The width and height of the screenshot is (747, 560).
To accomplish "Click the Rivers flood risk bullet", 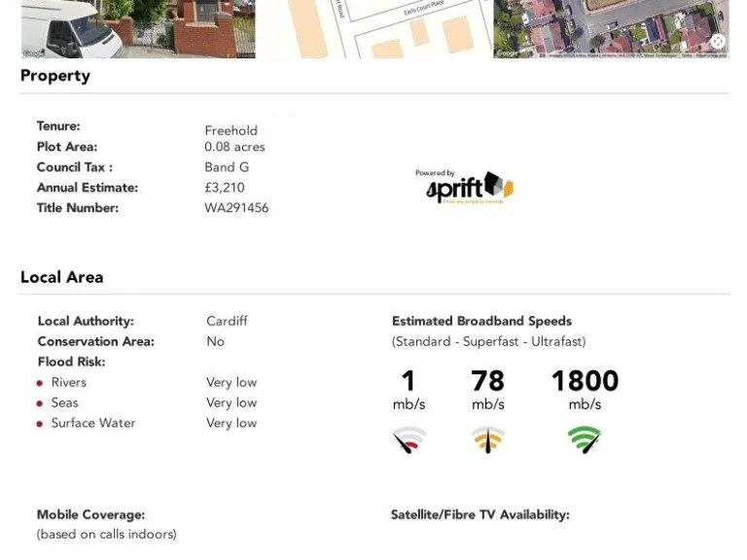I will (x=40, y=383).
